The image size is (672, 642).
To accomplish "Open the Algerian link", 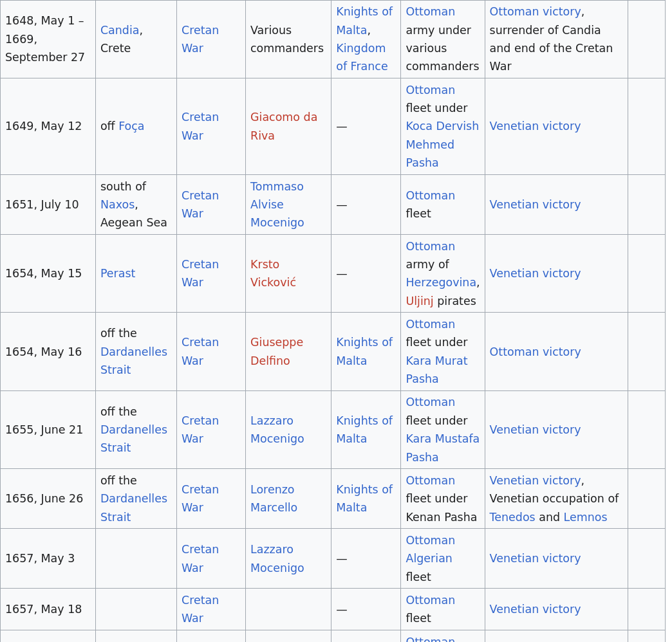I will tap(429, 558).
